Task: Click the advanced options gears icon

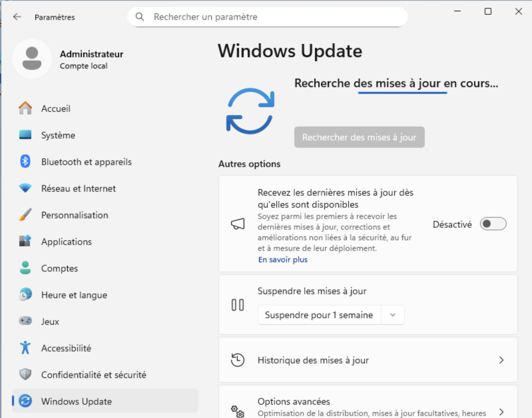Action: pos(238,411)
